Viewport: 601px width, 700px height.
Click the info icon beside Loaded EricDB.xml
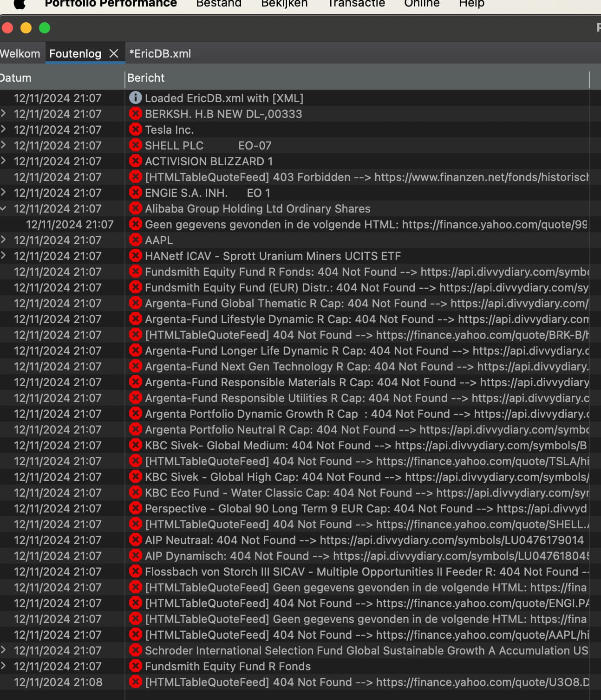tap(135, 97)
